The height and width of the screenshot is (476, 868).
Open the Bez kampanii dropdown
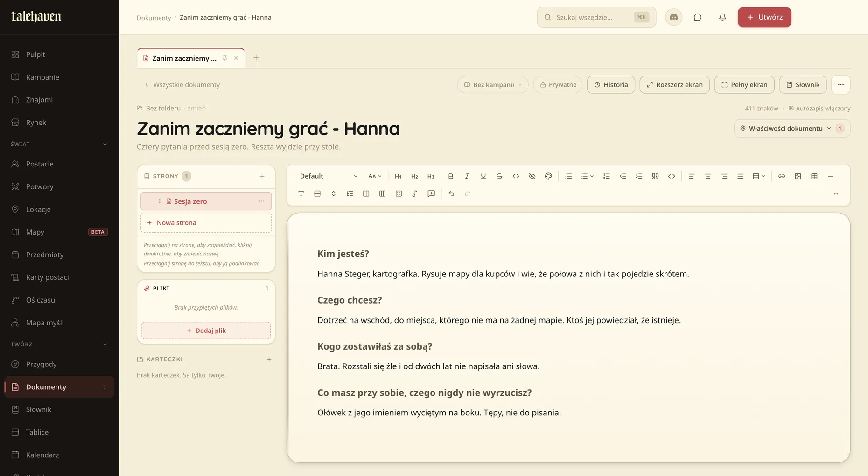493,85
